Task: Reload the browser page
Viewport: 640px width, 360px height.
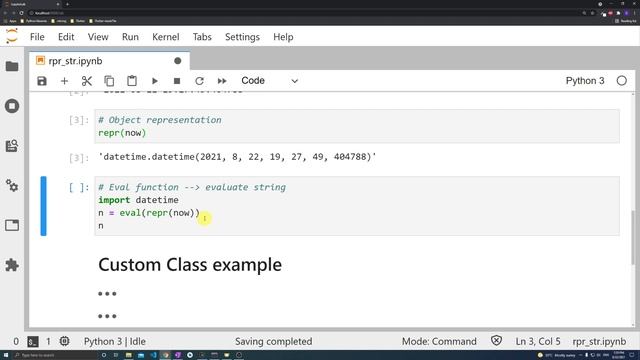Action: click(x=21, y=13)
